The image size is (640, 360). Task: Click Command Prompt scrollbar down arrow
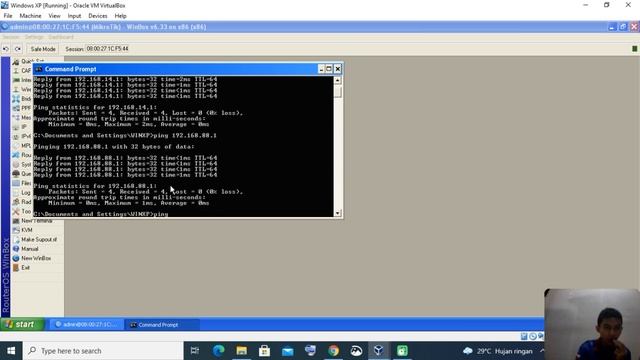click(338, 213)
